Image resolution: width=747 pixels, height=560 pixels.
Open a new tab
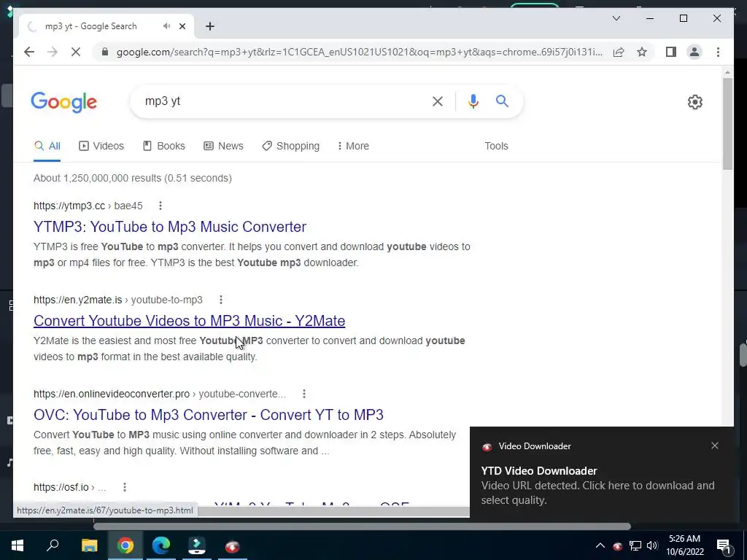pos(210,26)
